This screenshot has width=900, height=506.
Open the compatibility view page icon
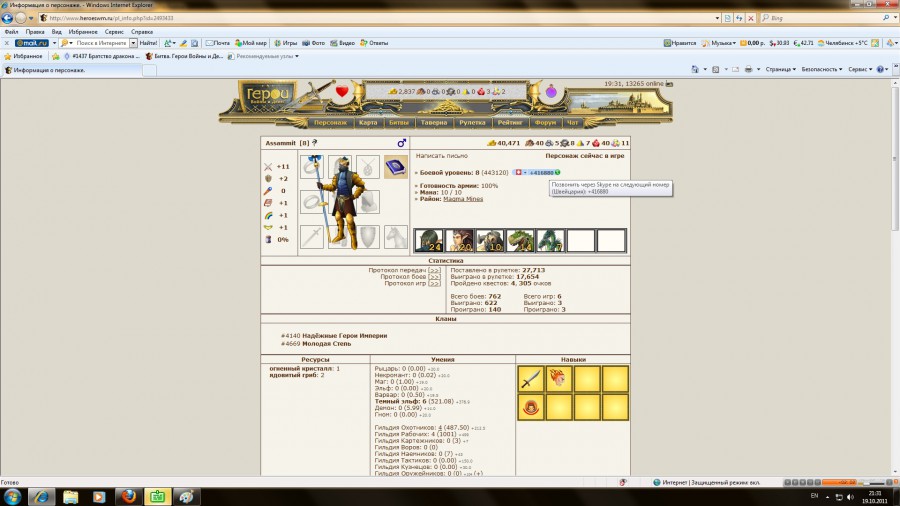click(727, 18)
